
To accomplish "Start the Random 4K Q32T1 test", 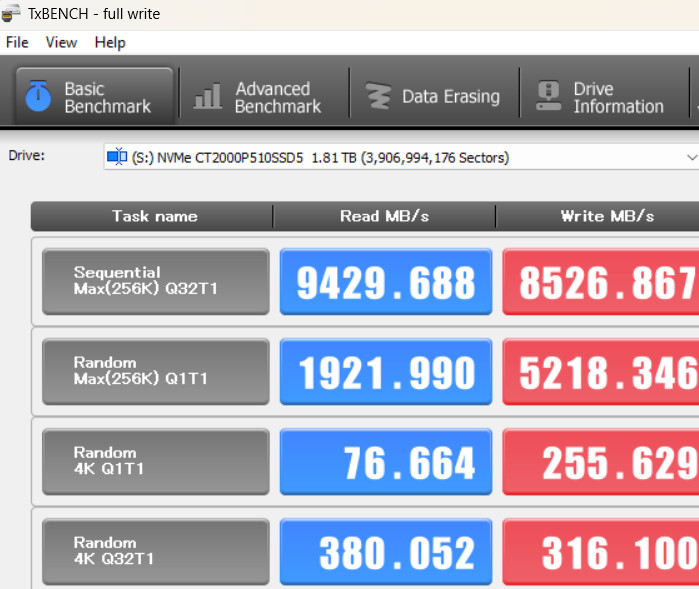I will coord(155,552).
